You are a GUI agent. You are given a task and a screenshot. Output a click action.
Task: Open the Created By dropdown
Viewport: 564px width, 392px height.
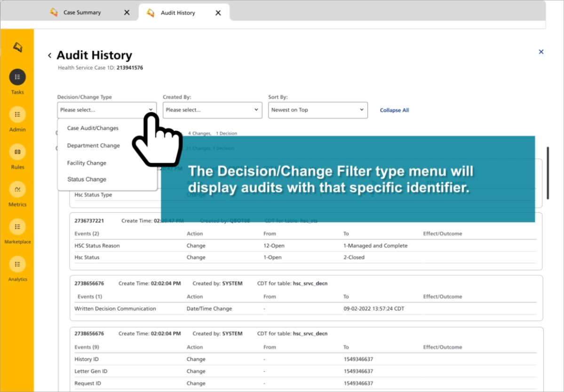click(x=212, y=110)
